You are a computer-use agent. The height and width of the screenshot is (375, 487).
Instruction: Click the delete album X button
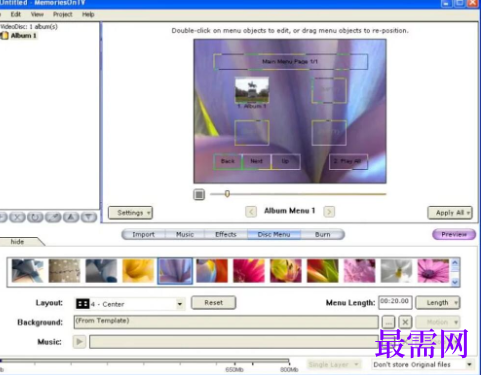(x=17, y=217)
